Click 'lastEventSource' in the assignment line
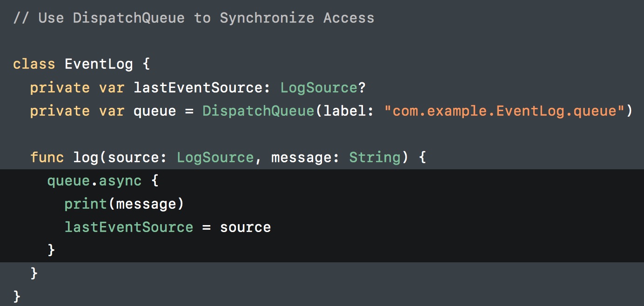 [129, 227]
